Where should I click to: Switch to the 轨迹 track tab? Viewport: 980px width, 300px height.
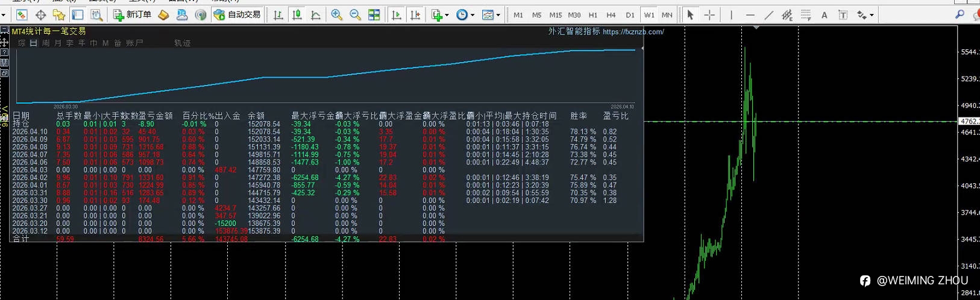point(183,43)
